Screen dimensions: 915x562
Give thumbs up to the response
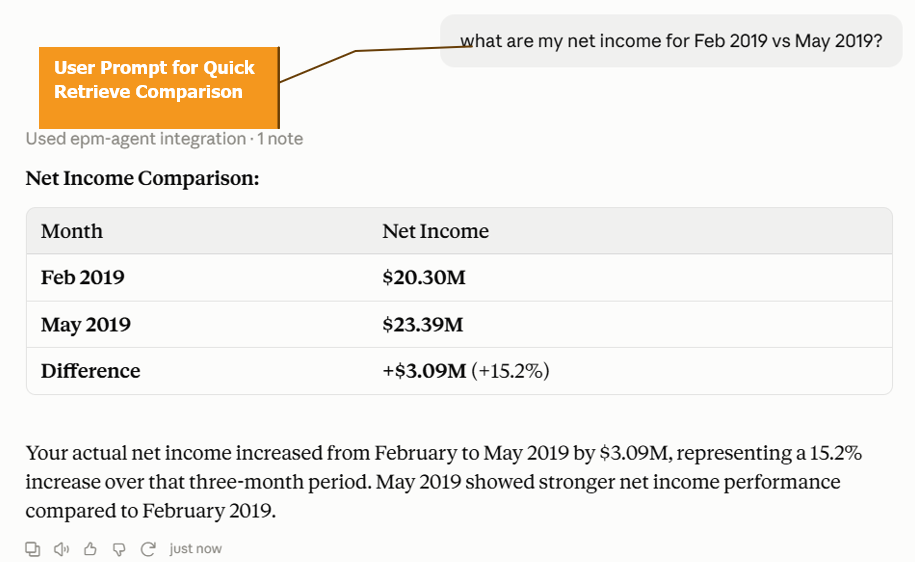pos(90,549)
